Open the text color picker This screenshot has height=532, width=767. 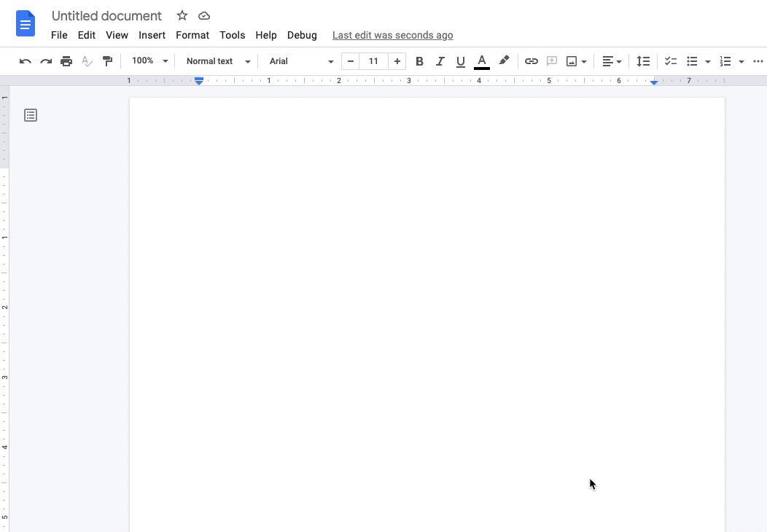coord(482,61)
